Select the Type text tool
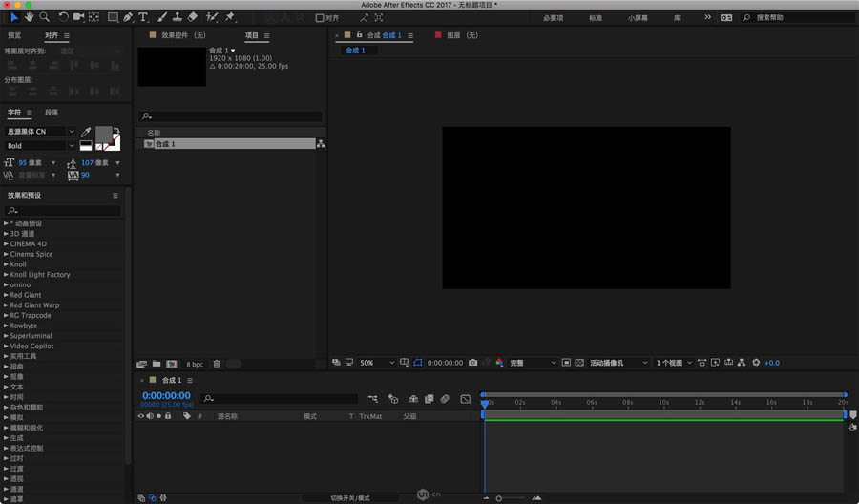The height and width of the screenshot is (504, 859). (x=143, y=17)
